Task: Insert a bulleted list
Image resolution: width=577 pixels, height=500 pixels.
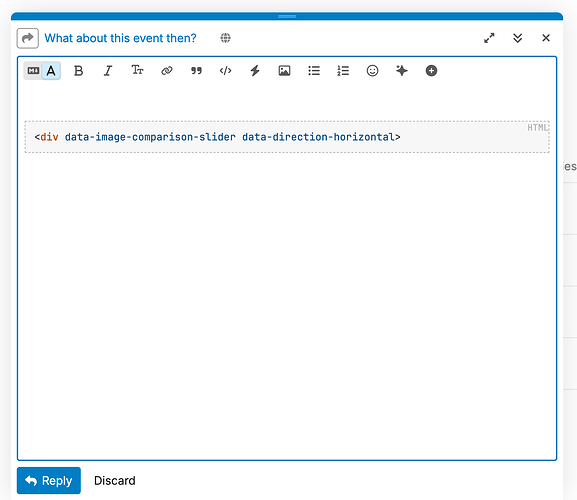Action: tap(314, 71)
